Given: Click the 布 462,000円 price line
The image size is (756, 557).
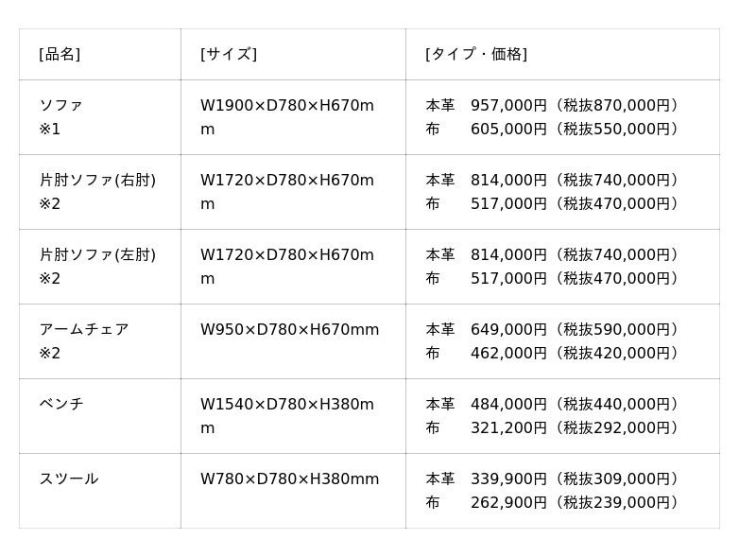Looking at the screenshot, I should tap(552, 354).
